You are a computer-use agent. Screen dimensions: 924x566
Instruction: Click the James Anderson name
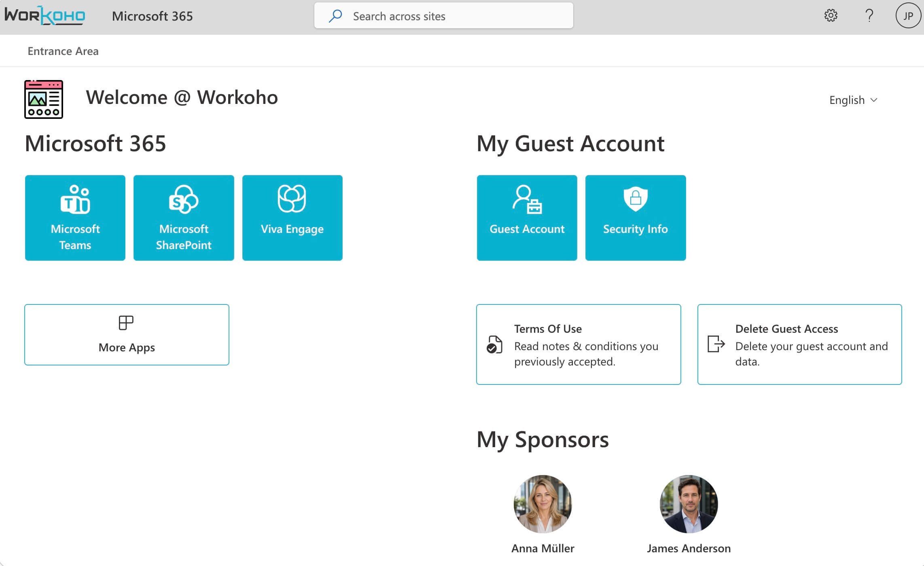[x=689, y=549]
